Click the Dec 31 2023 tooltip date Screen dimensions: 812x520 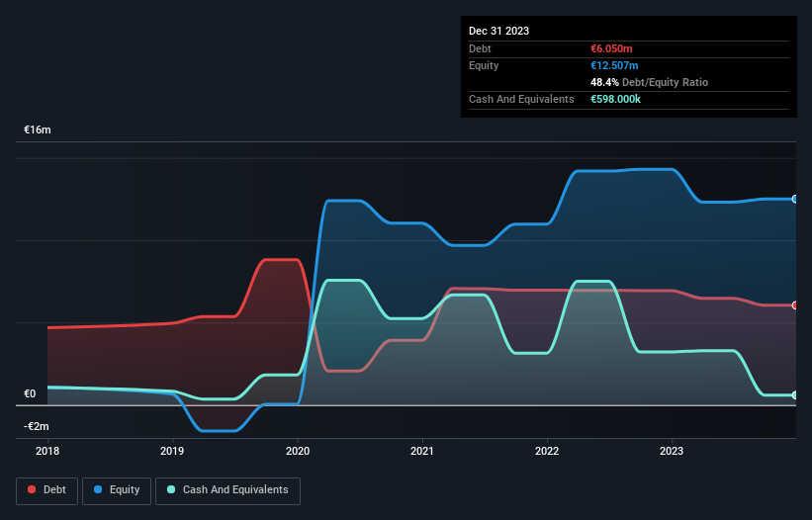click(x=498, y=31)
